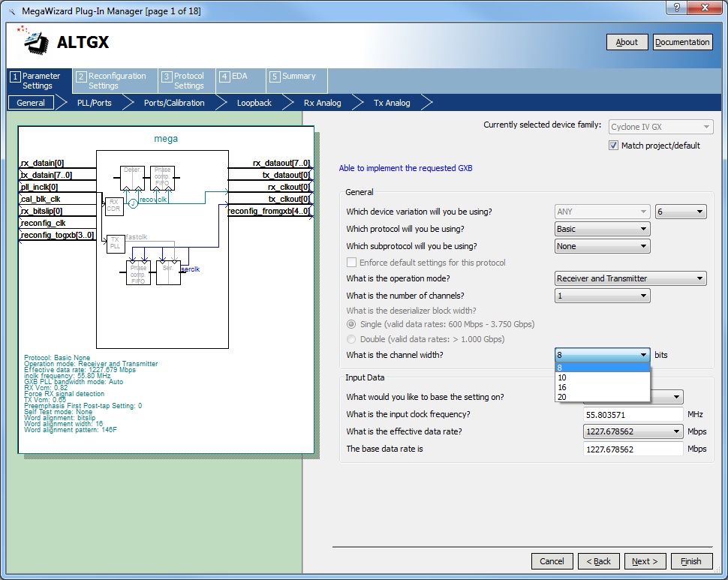Switch to Parameter Settings tab

coord(40,81)
